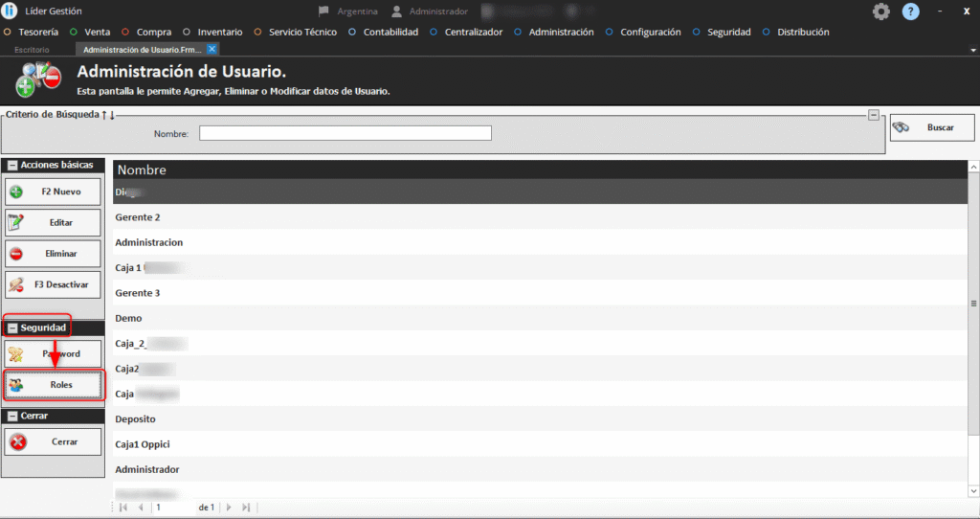The width and height of the screenshot is (980, 519).
Task: Open the Password security button
Action: tap(54, 354)
